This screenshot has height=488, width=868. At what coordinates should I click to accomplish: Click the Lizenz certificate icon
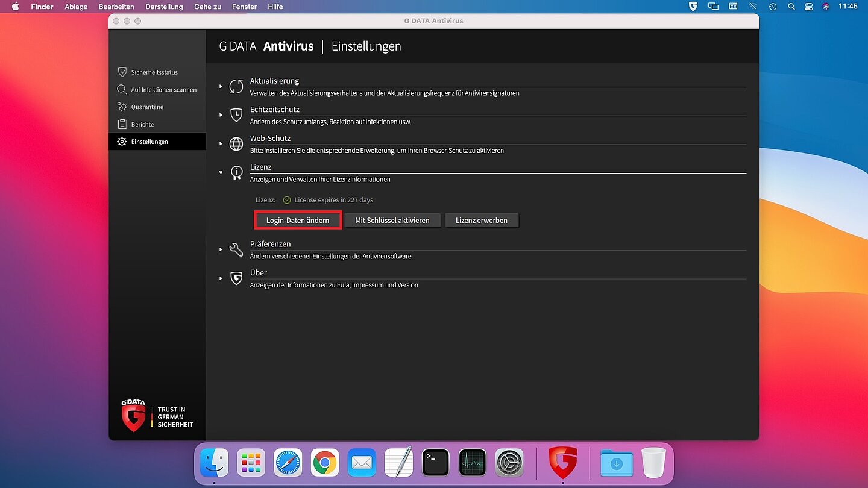[236, 173]
